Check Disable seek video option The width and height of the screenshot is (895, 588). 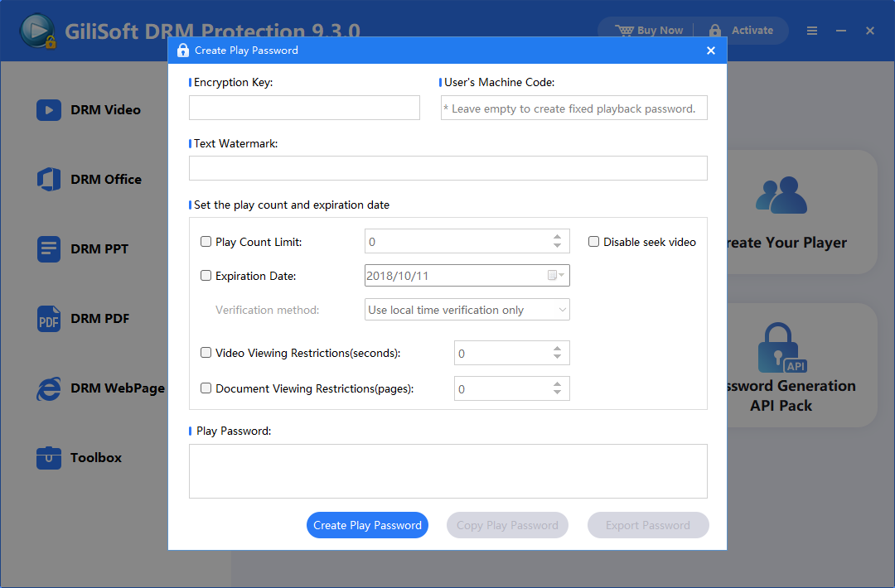593,242
